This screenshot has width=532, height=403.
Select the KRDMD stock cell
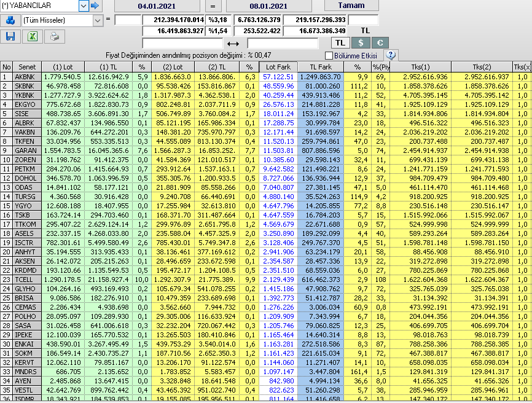pyautogui.click(x=27, y=270)
